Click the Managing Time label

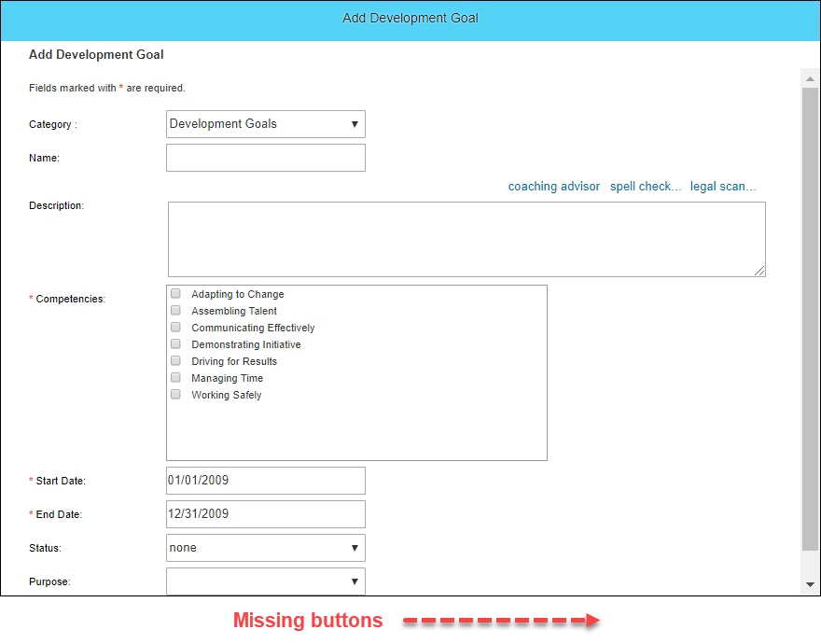228,378
